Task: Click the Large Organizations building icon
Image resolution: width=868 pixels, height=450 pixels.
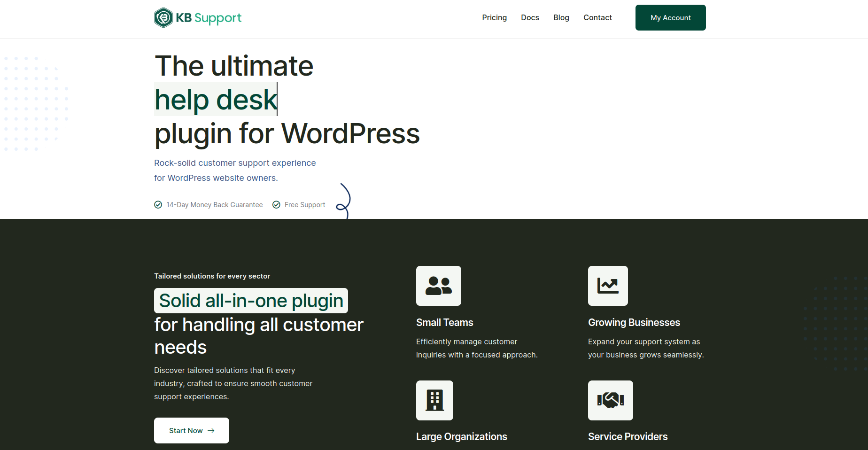Action: [434, 400]
